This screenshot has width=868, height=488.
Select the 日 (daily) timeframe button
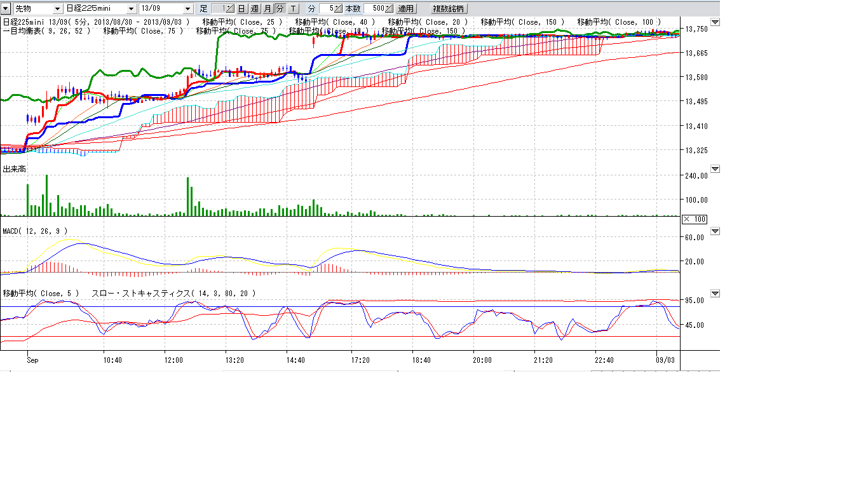click(x=241, y=9)
